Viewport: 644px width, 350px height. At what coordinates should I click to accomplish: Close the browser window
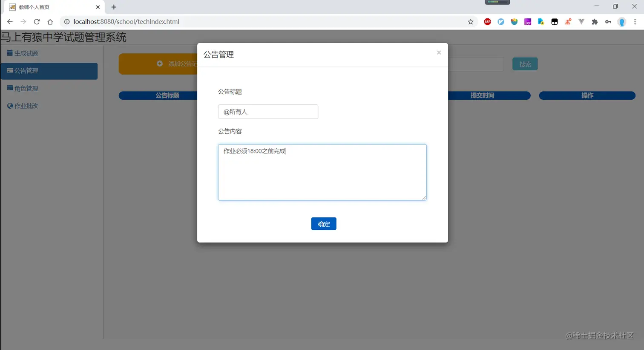(634, 6)
